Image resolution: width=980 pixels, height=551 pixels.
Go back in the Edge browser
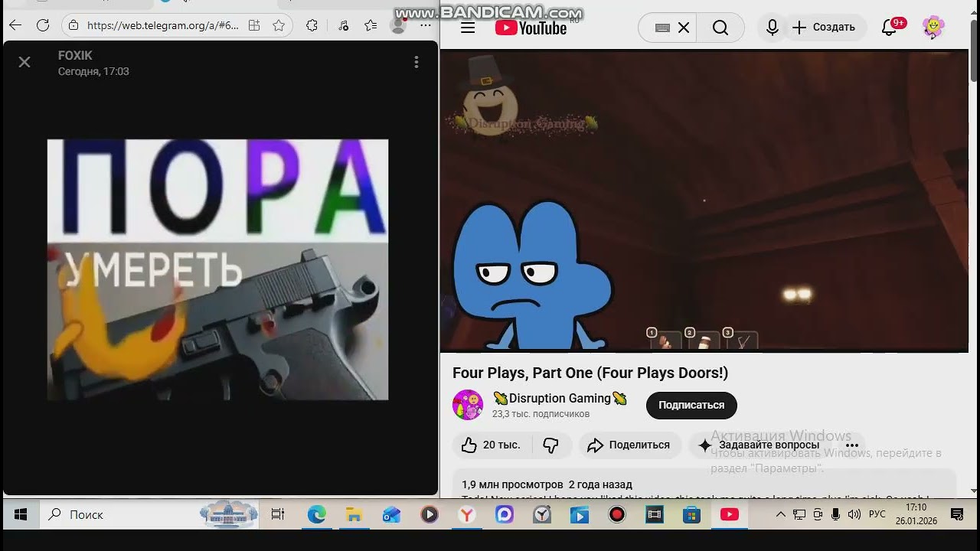[x=15, y=25]
